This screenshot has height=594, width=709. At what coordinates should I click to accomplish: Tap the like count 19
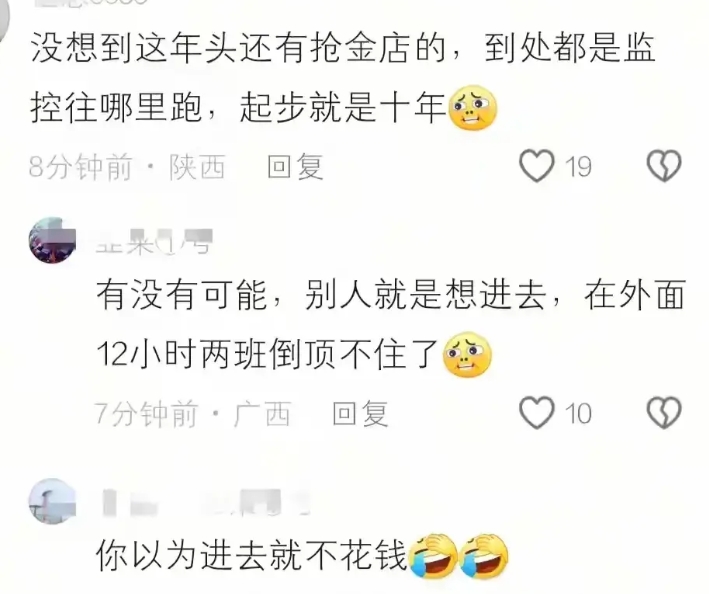click(x=578, y=166)
